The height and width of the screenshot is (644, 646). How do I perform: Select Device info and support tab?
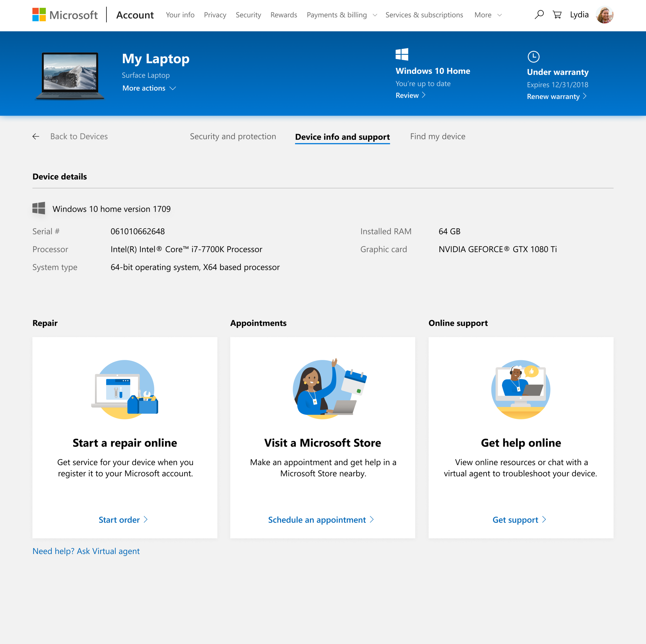342,137
